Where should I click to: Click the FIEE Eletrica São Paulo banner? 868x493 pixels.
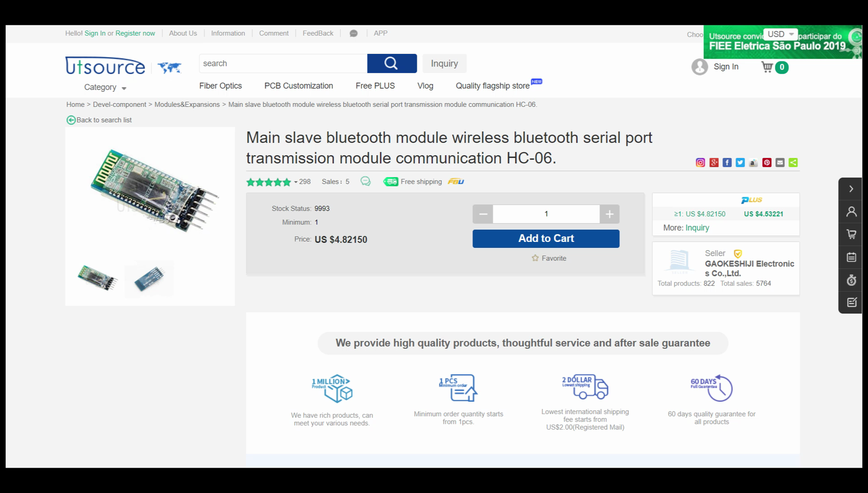click(783, 42)
